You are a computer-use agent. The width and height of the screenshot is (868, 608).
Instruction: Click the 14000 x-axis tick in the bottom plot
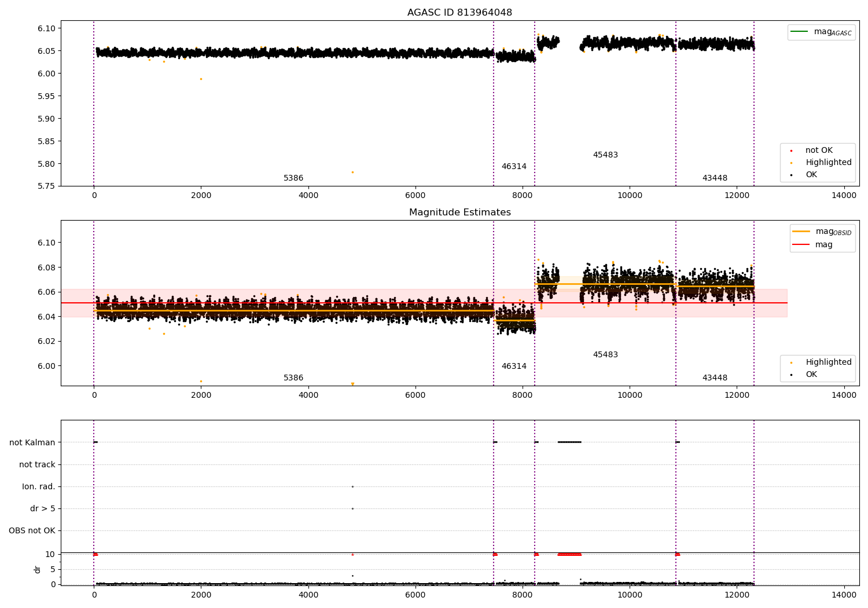844,594
